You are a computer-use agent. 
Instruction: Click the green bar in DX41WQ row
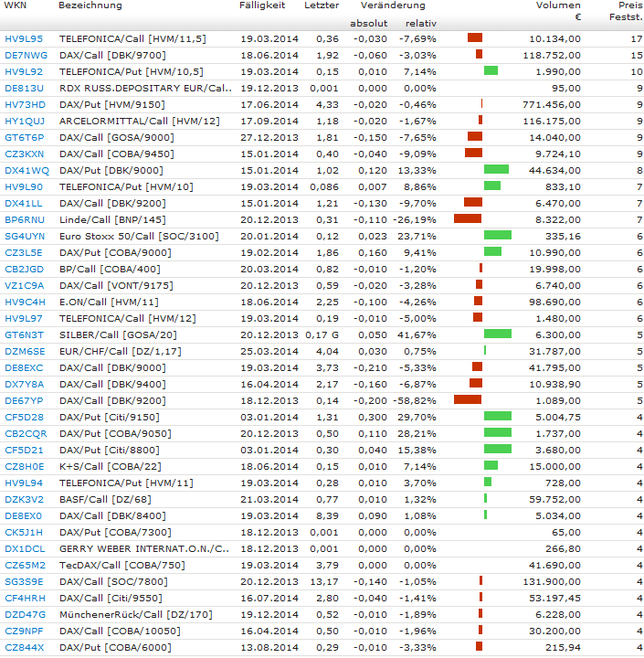[496, 169]
